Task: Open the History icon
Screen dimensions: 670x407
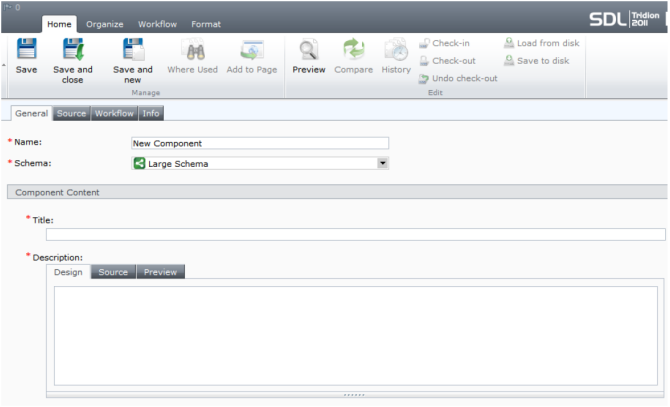Action: pyautogui.click(x=396, y=51)
